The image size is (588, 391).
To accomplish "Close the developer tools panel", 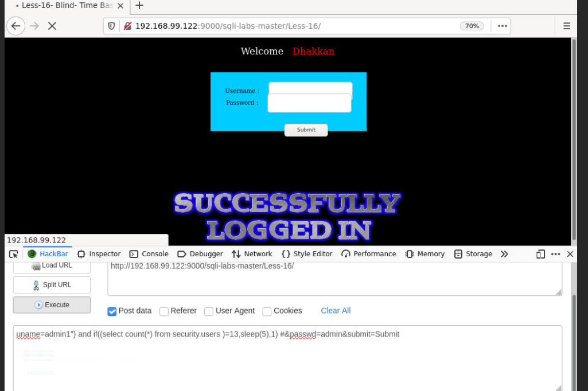I will 570,254.
